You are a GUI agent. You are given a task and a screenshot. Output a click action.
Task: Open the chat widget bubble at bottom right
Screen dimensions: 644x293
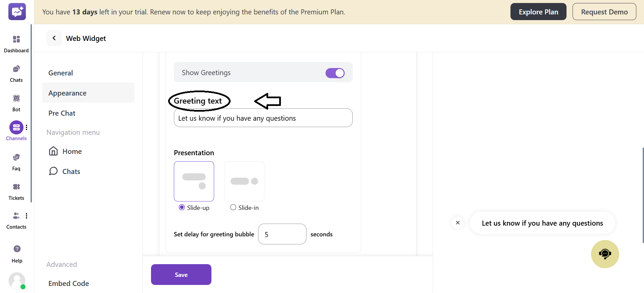605,254
